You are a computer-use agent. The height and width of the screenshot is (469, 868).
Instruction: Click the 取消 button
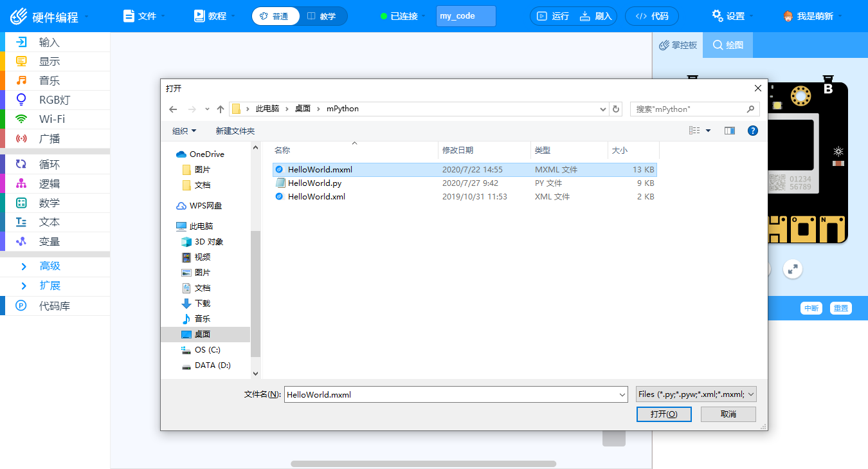[x=728, y=414]
